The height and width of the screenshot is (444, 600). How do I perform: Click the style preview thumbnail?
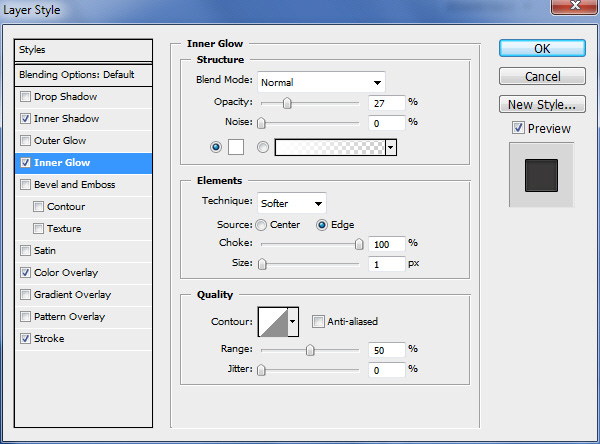coord(541,175)
